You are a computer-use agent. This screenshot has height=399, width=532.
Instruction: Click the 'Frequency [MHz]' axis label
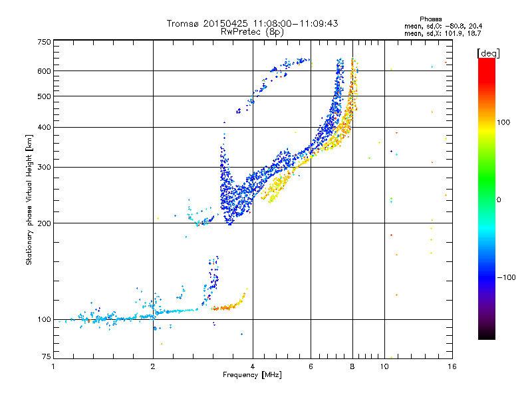(252, 375)
